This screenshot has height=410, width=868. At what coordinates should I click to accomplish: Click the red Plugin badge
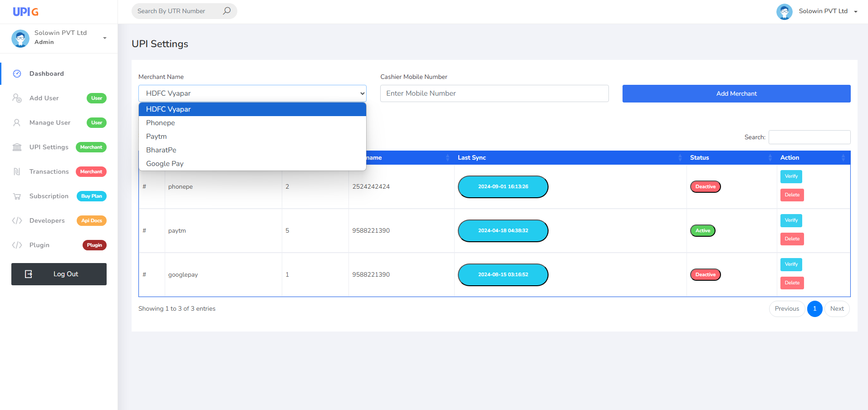[94, 245]
